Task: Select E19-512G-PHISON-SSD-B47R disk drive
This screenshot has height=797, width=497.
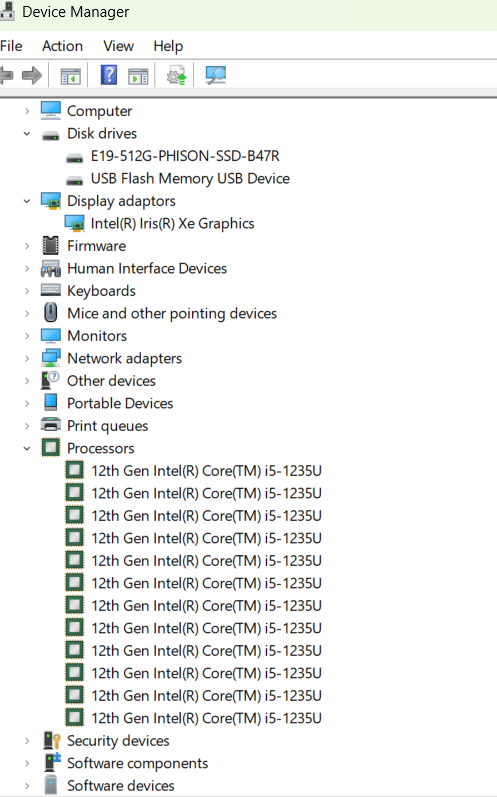Action: point(185,156)
